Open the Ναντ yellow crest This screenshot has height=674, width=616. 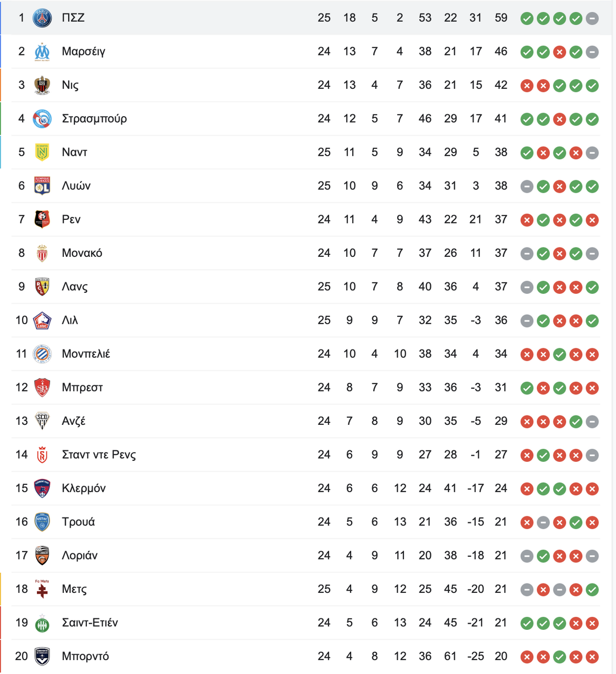click(42, 152)
